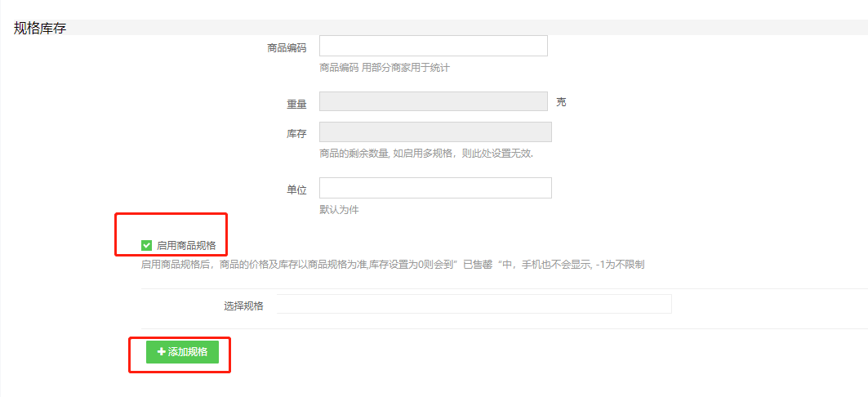Focus the 商品编码 input field
Image resolution: width=868 pixels, height=397 pixels.
[x=434, y=46]
